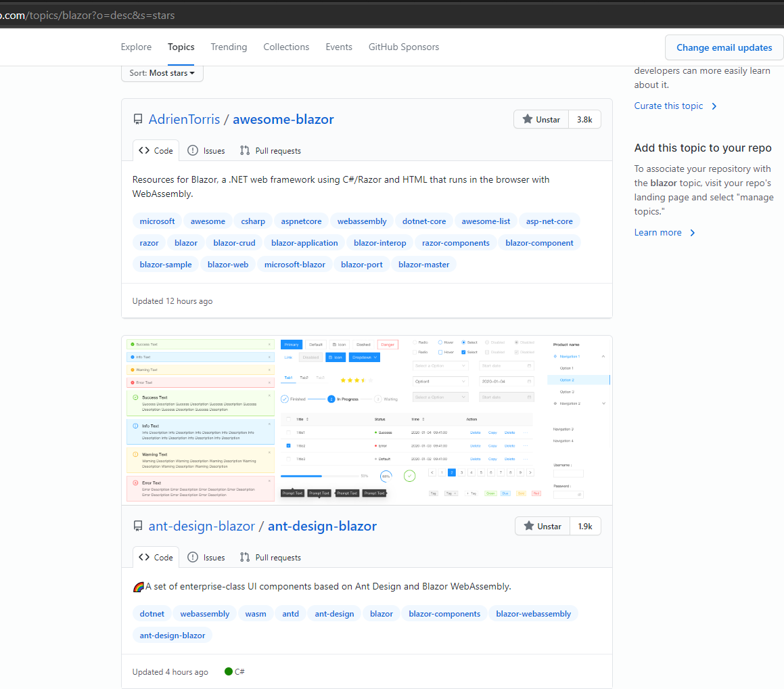
Task: Open the bold ant-design-blazor repository name
Action: coord(322,527)
